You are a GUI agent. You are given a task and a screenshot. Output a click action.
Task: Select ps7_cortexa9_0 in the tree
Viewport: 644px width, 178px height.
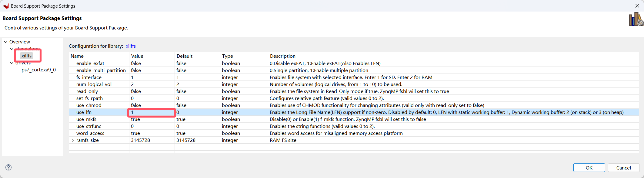pos(38,70)
